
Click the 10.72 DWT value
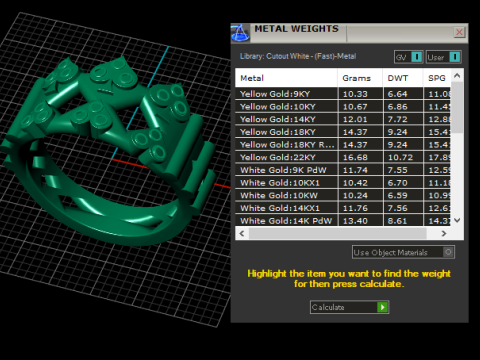click(x=400, y=157)
